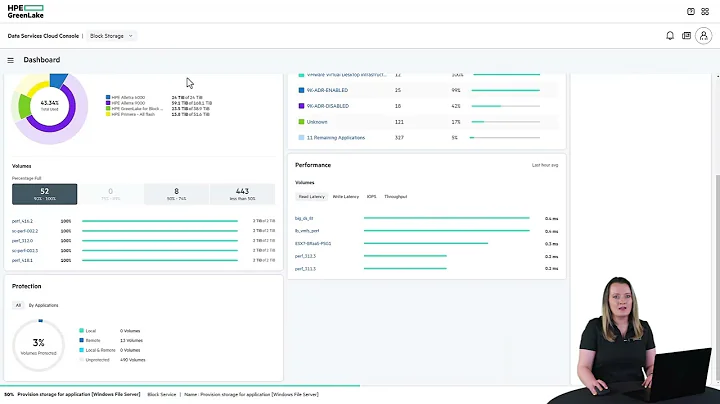Click the '327' volume count for Remaining Applications
This screenshot has height=404, width=720.
tap(399, 138)
